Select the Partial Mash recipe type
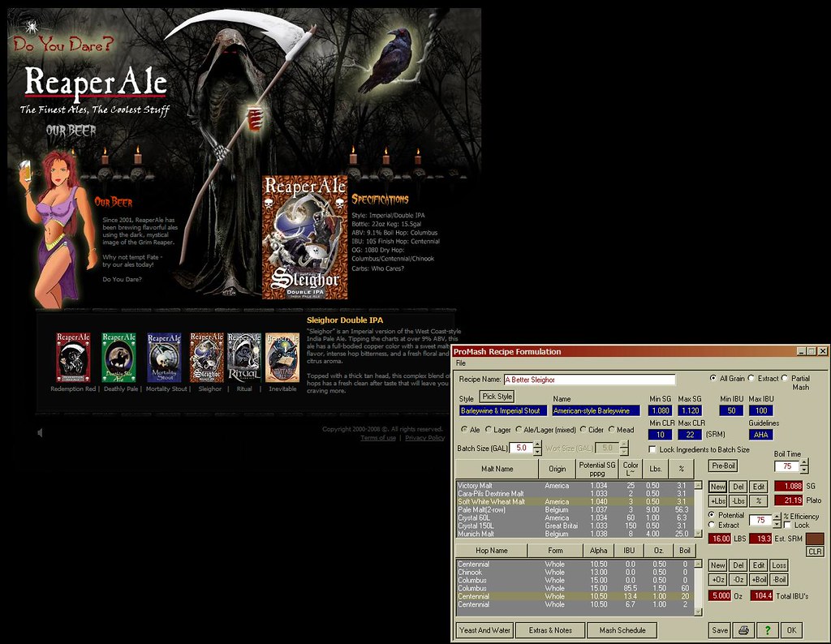Viewport: 831px width, 644px height. (x=785, y=378)
